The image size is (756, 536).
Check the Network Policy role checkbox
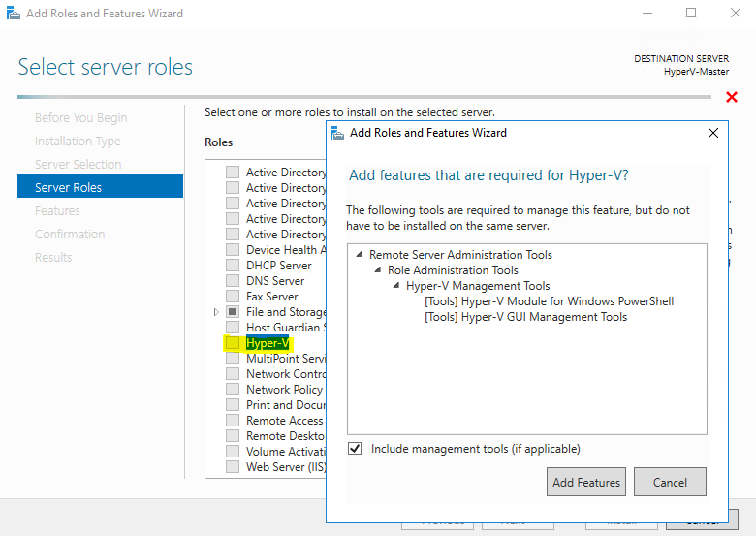233,389
